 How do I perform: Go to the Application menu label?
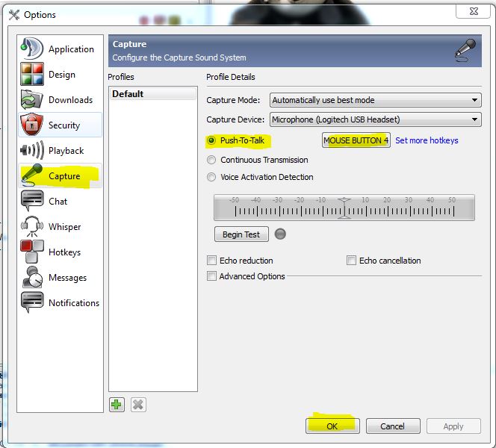(71, 49)
